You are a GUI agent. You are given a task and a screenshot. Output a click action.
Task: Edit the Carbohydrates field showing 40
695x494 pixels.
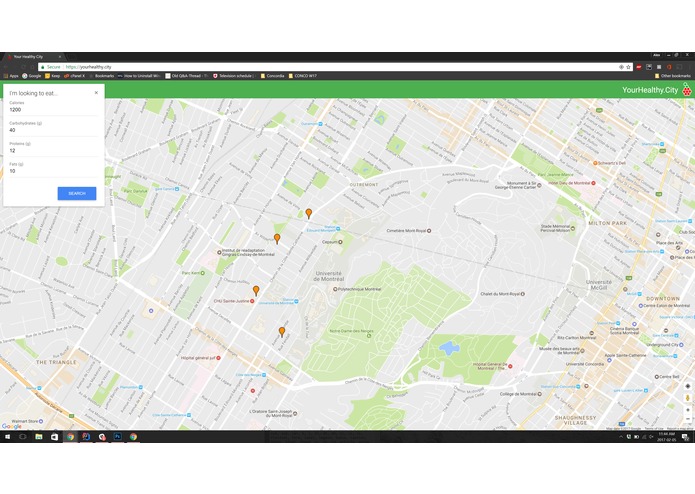pyautogui.click(x=53, y=130)
